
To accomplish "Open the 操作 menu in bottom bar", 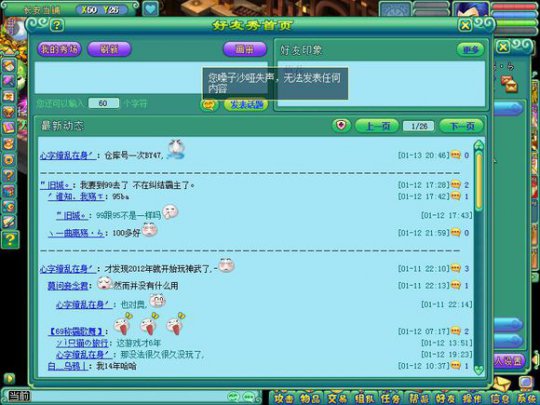I will click(472, 398).
